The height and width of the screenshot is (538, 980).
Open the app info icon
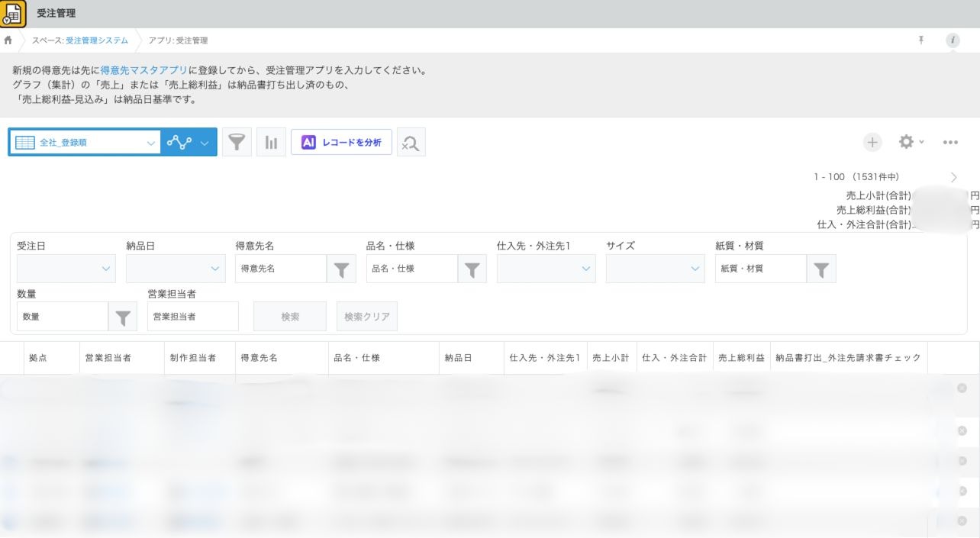[953, 40]
